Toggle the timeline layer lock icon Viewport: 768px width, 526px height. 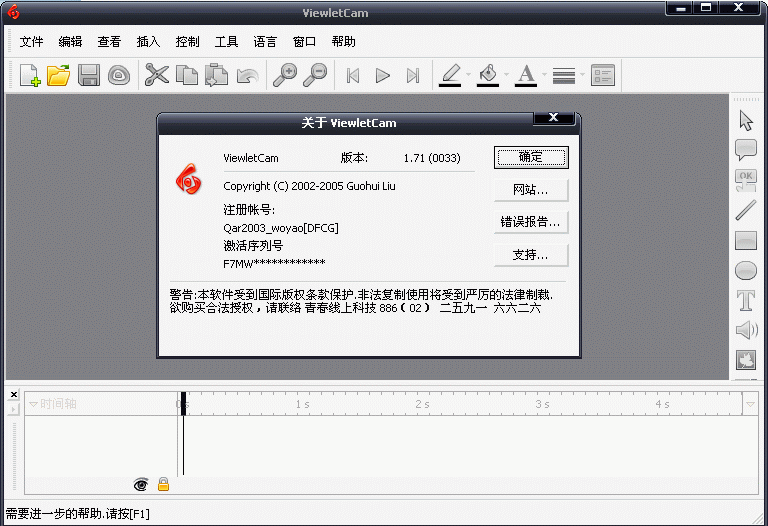(163, 484)
